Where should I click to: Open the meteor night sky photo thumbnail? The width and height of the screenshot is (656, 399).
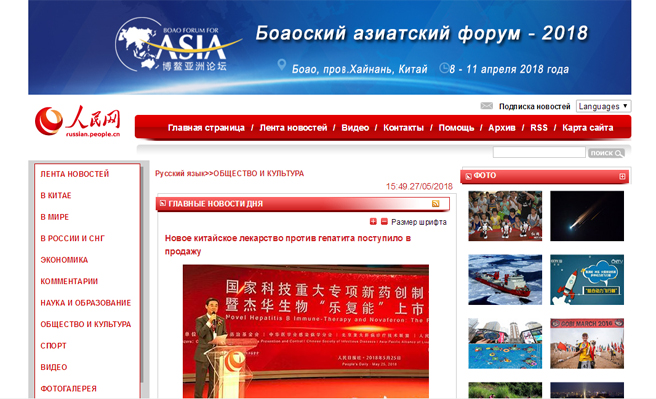click(x=587, y=216)
